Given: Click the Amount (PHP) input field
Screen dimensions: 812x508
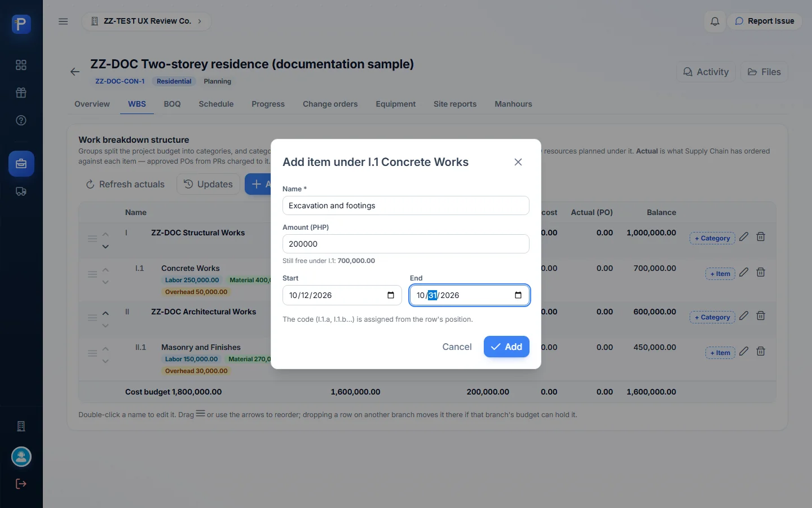Looking at the screenshot, I should 406,244.
